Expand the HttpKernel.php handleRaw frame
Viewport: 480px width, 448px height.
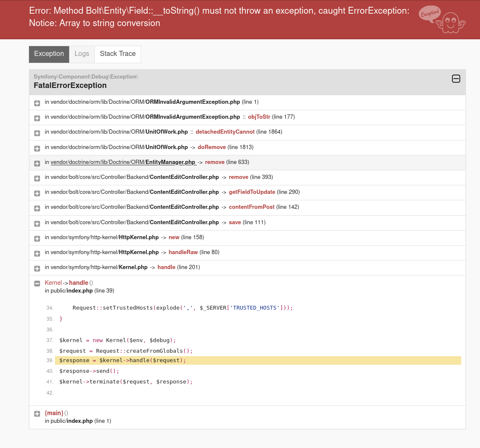coord(37,253)
